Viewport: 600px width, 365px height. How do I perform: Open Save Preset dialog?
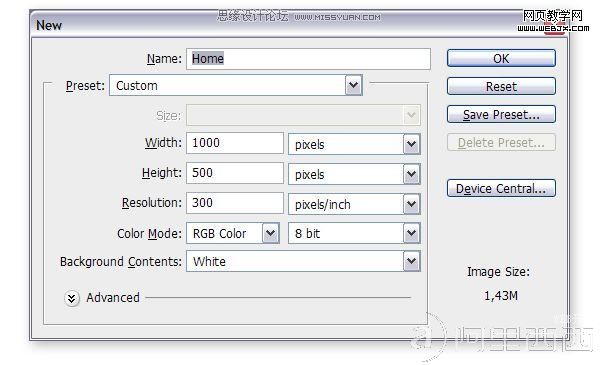[x=501, y=114]
